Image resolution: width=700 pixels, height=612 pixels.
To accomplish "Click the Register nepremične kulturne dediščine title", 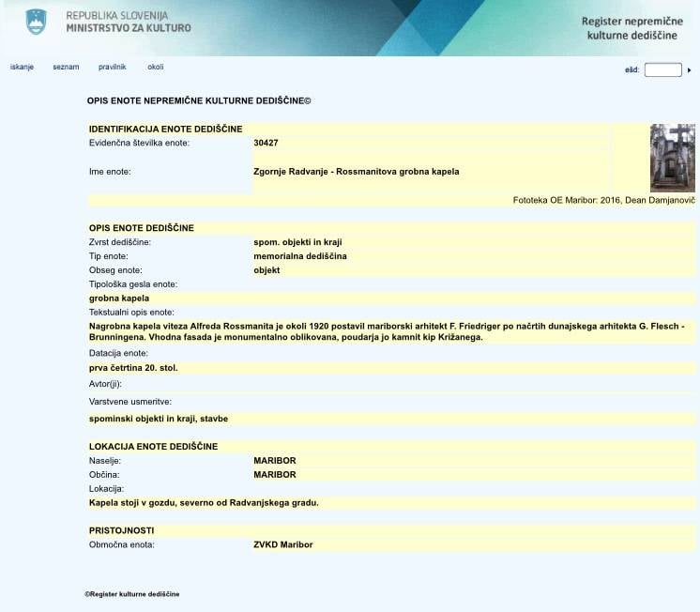I will (x=631, y=28).
